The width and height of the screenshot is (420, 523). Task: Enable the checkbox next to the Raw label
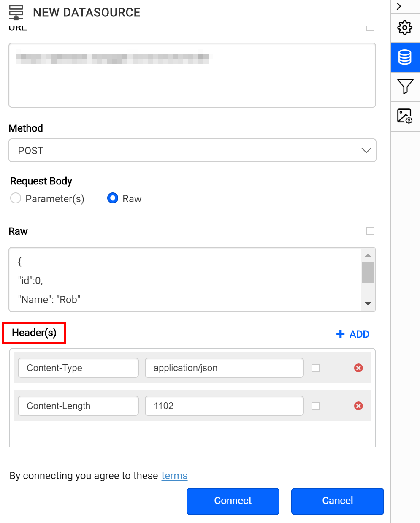[x=370, y=231]
